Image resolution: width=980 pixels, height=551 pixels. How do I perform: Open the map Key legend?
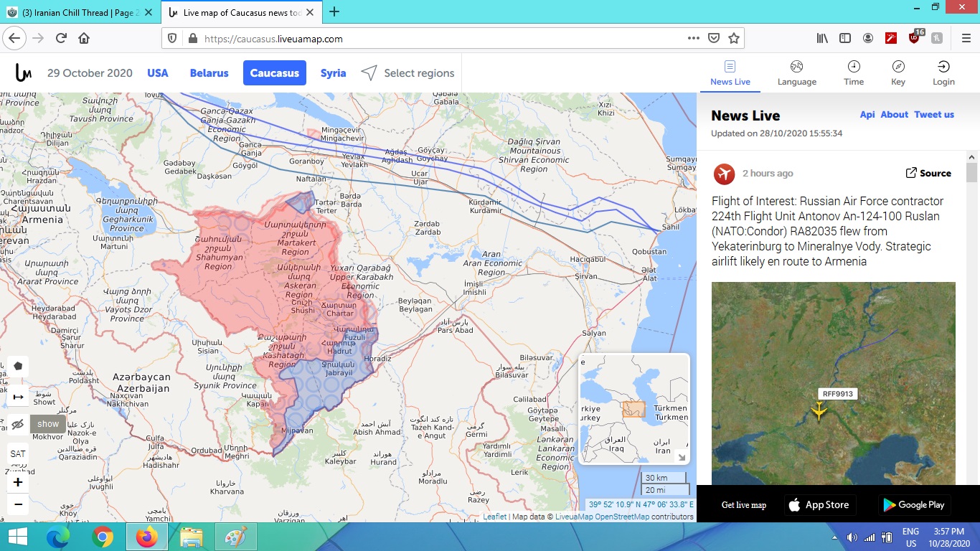(898, 73)
